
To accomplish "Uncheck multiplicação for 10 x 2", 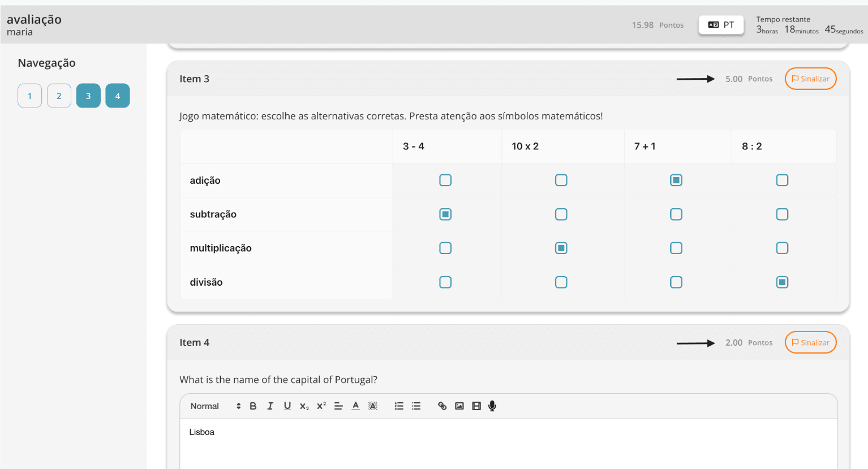I will (561, 248).
